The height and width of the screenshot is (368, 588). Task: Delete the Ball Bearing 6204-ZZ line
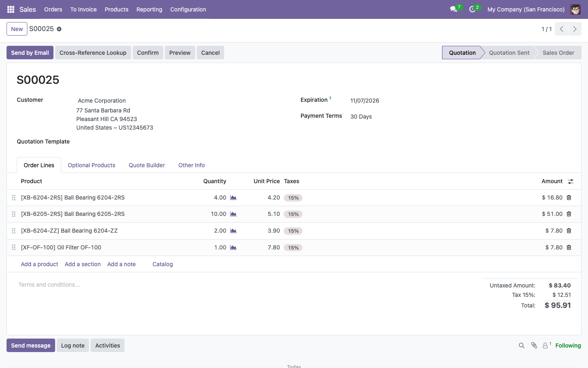(x=569, y=231)
